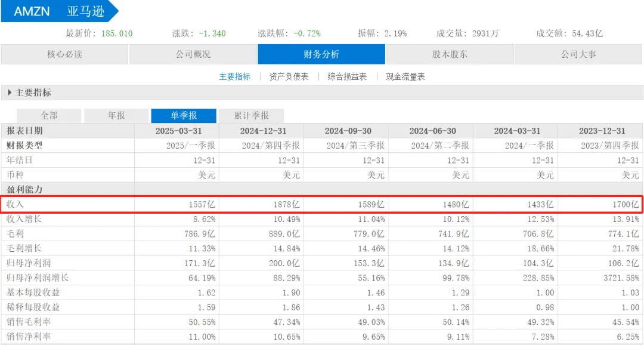
Task: Select the 累计季报 report filter tab
Action: tap(251, 116)
